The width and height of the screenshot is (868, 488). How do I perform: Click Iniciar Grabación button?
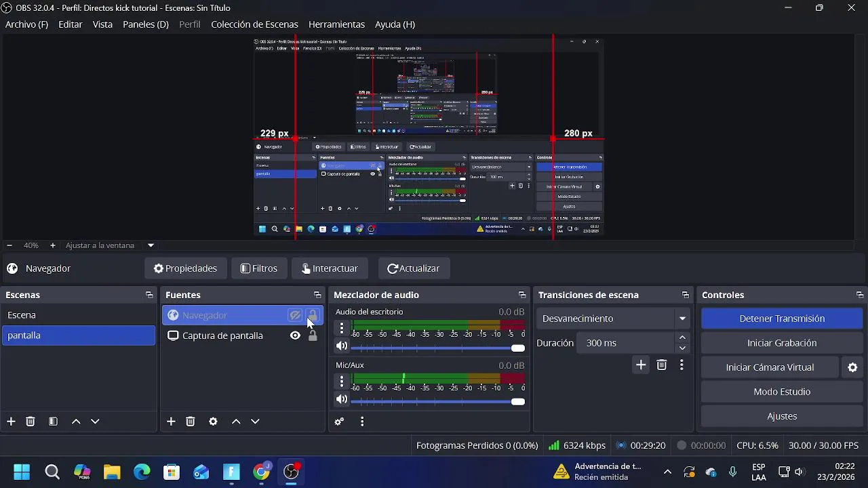(782, 343)
